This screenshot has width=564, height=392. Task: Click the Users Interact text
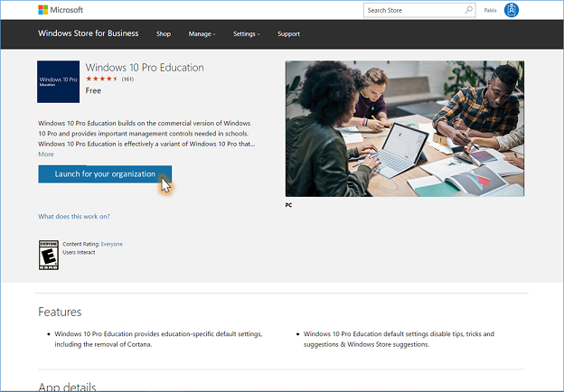(79, 252)
